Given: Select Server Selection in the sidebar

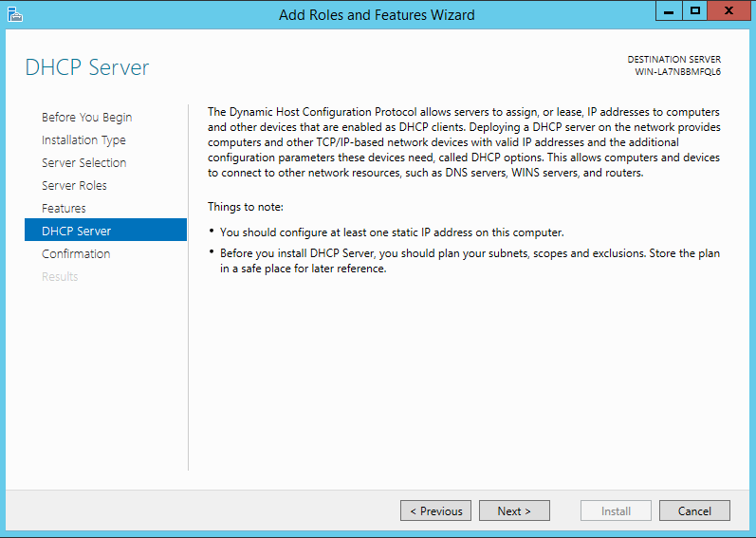Looking at the screenshot, I should [83, 162].
